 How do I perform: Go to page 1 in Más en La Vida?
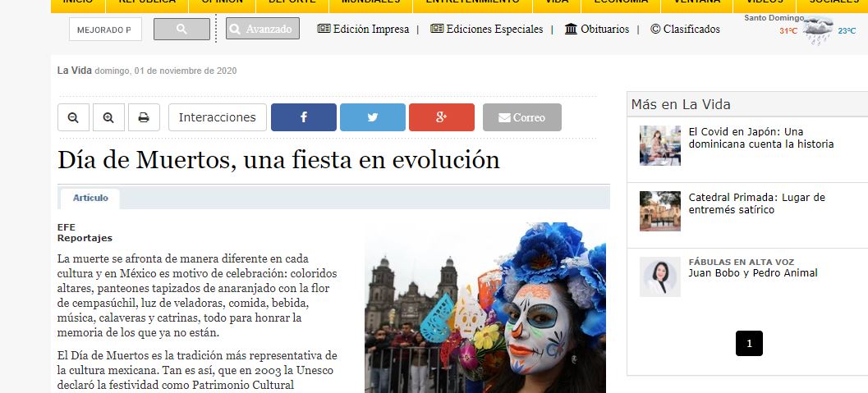(x=749, y=343)
